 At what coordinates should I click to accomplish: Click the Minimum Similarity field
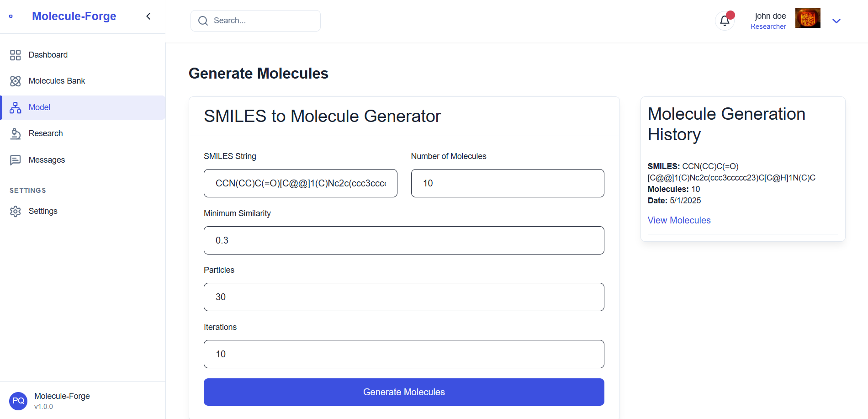[x=404, y=240]
